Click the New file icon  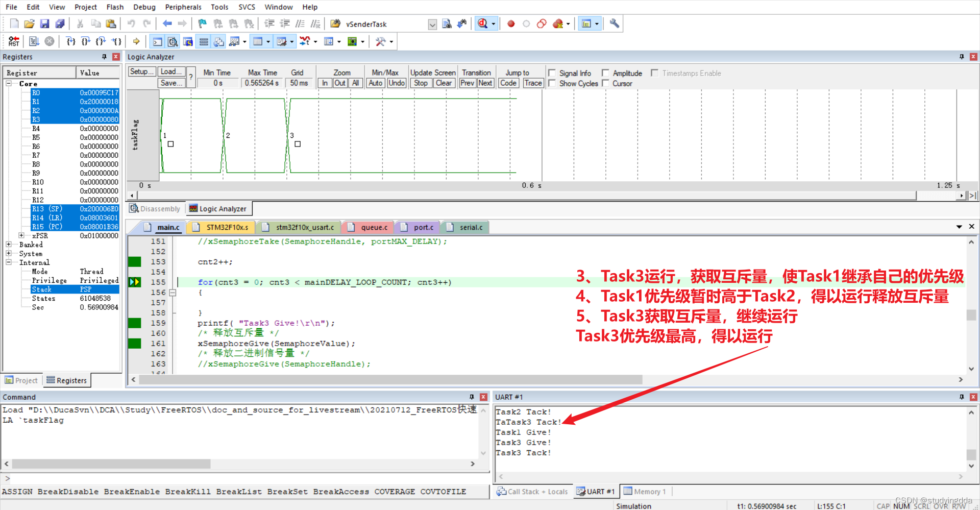point(14,23)
